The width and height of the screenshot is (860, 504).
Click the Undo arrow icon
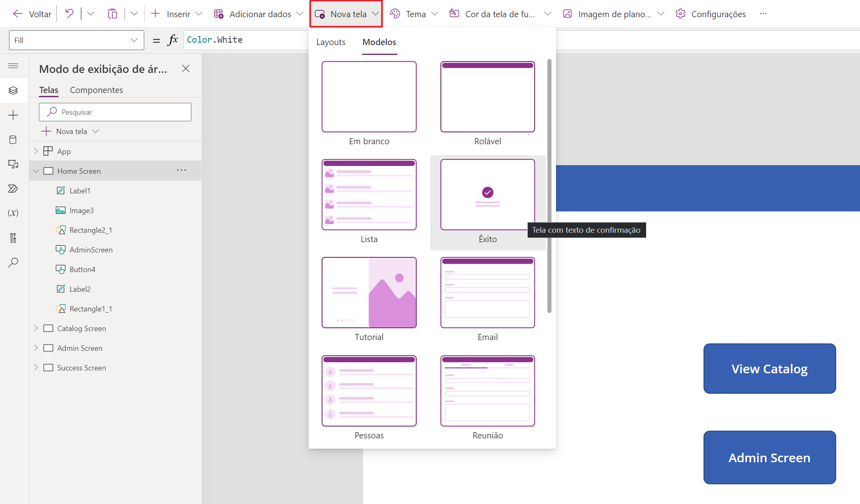(69, 14)
